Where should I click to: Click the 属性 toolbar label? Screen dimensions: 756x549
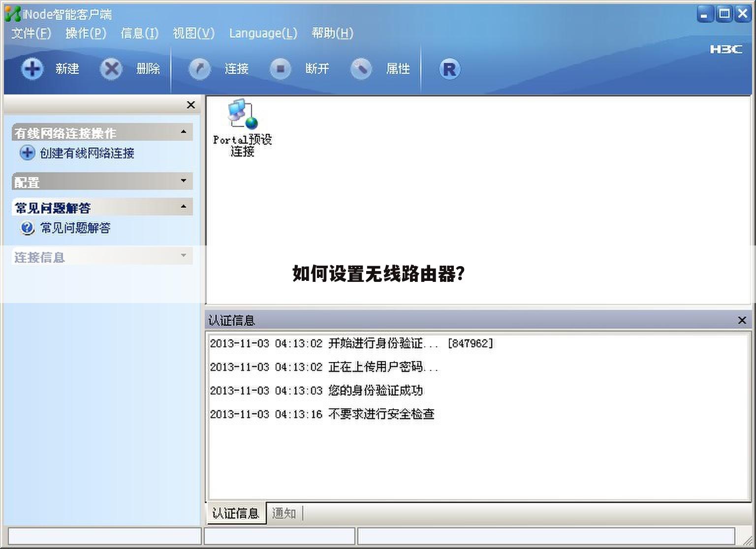(398, 69)
